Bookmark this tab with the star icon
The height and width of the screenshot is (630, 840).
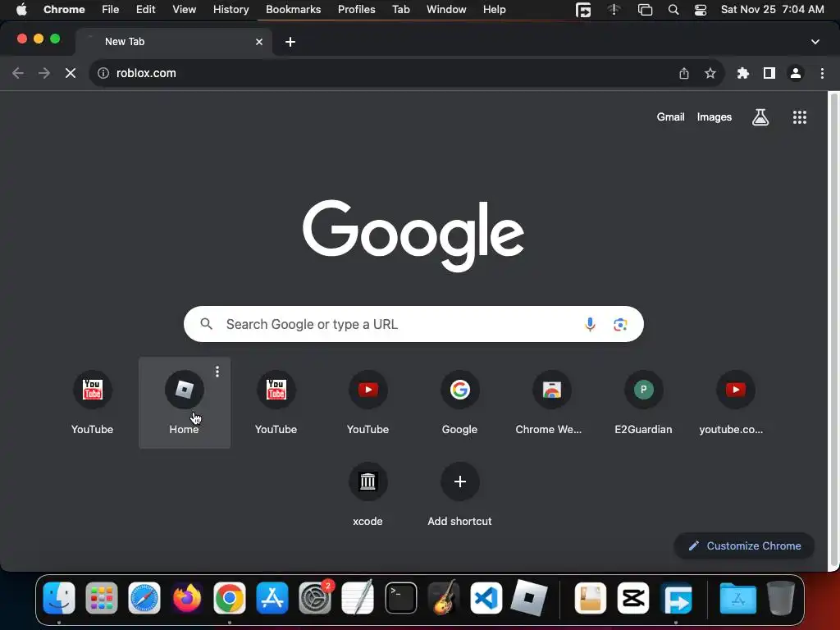tap(710, 73)
